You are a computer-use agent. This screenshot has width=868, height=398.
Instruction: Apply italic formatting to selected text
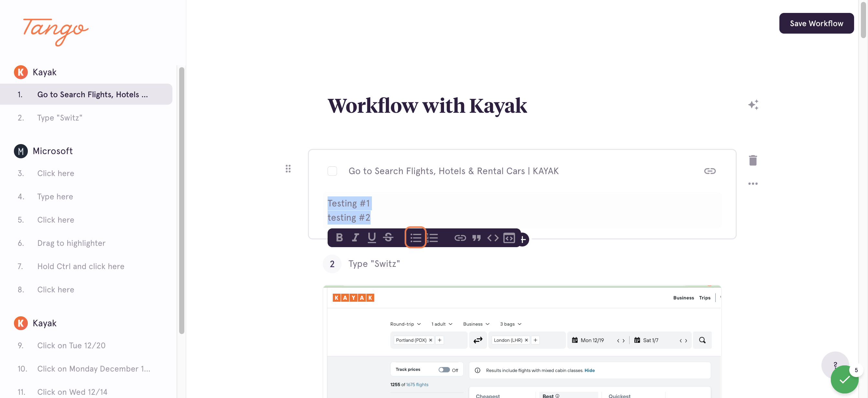355,238
